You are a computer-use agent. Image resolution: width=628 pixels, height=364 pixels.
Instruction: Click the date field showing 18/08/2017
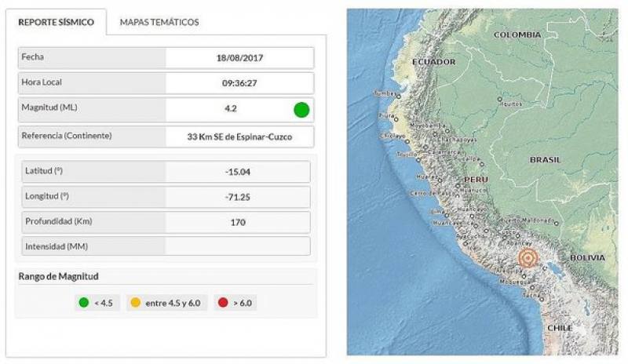[239, 58]
